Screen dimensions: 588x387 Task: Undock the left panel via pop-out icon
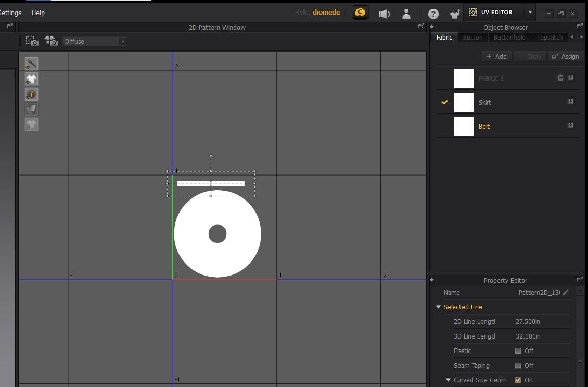tap(10, 26)
